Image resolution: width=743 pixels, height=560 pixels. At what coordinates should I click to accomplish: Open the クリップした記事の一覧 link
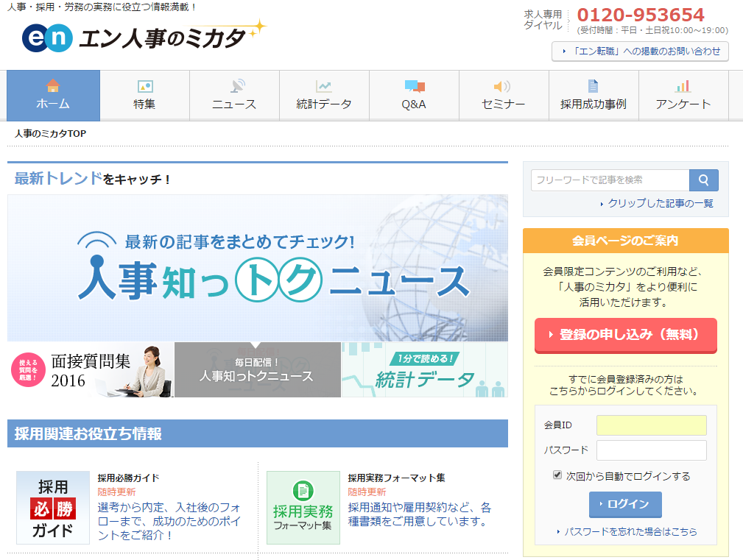(x=660, y=204)
